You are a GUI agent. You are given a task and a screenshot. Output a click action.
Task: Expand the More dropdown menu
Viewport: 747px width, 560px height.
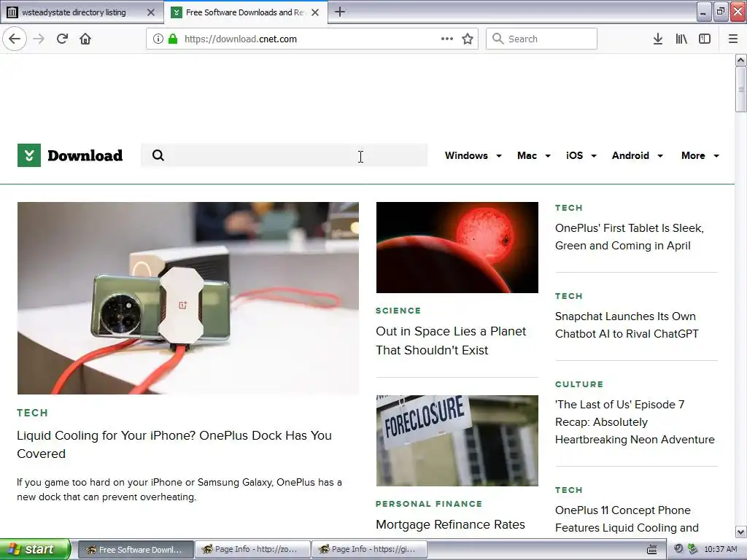[700, 155]
